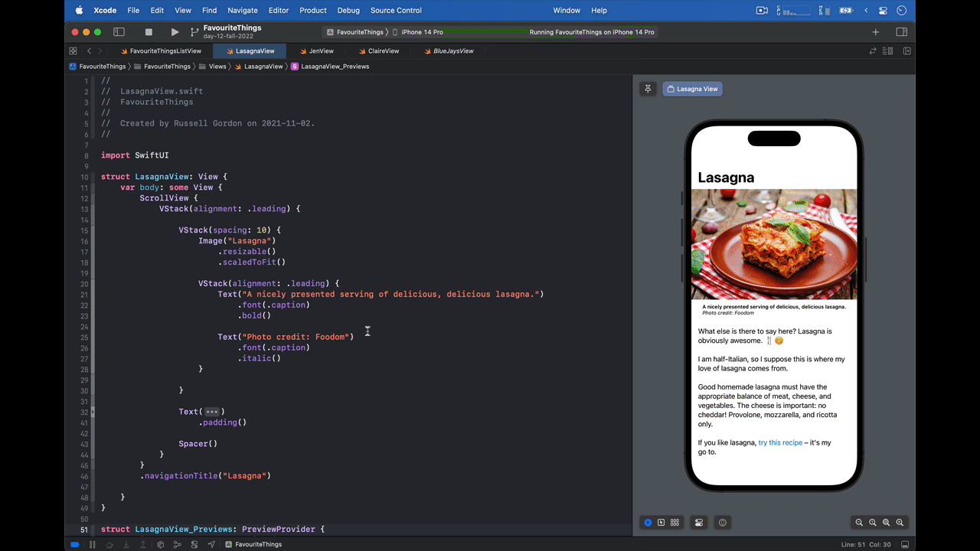The height and width of the screenshot is (551, 980).
Task: Click the 'try this recipe' link
Action: [x=780, y=443]
